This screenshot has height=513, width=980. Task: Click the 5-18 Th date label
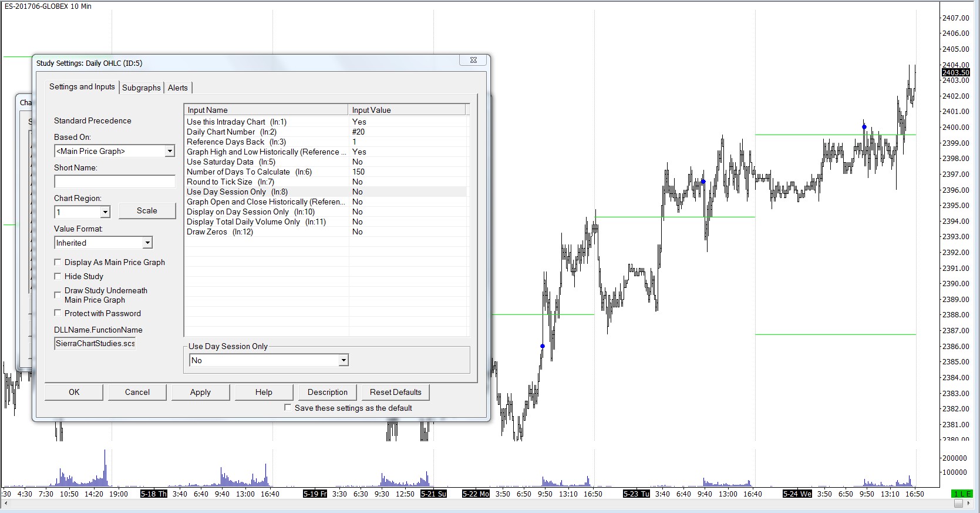tap(154, 494)
